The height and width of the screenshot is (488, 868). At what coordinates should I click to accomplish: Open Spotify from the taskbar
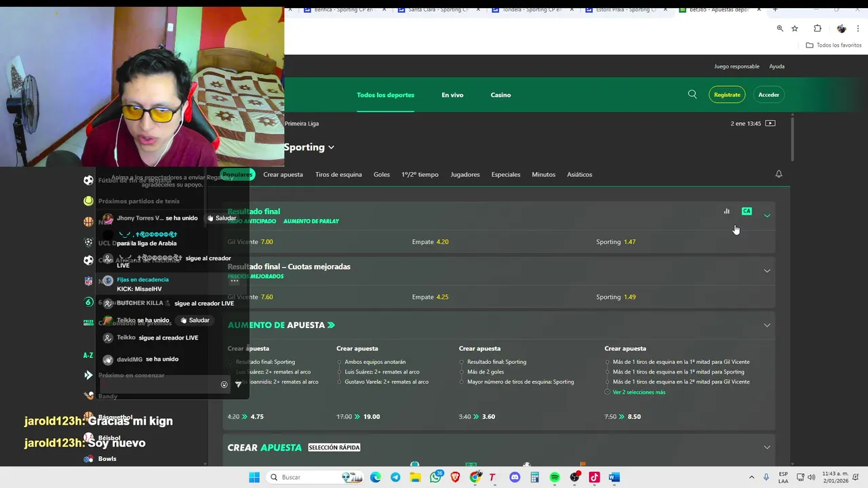point(555,477)
